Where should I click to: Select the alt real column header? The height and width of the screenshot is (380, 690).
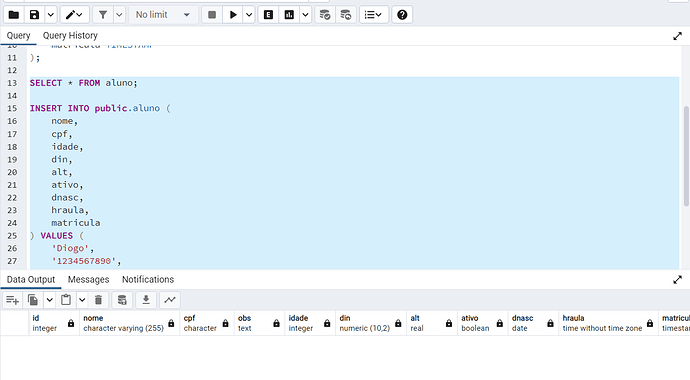(x=432, y=323)
